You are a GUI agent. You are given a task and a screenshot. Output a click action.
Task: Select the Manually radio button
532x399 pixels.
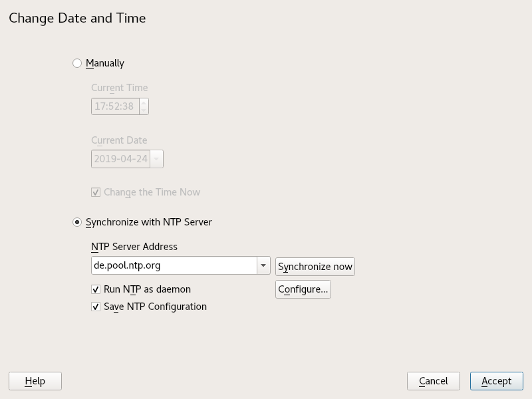point(77,63)
